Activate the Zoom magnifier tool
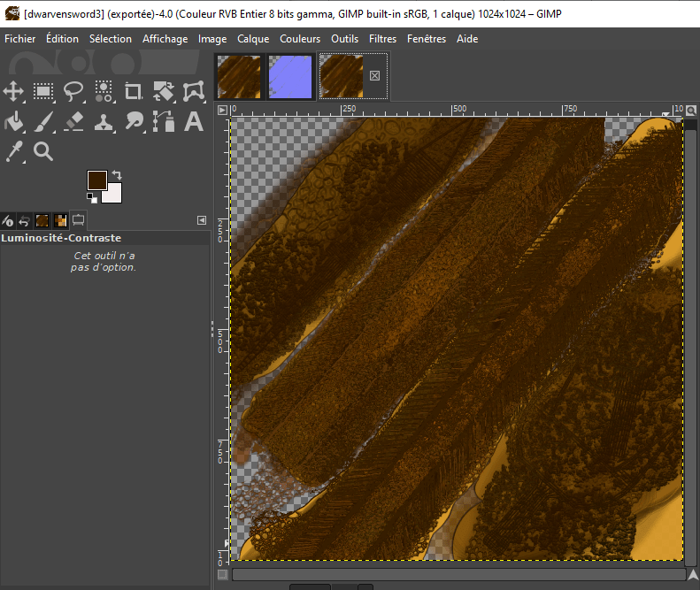 tap(43, 151)
